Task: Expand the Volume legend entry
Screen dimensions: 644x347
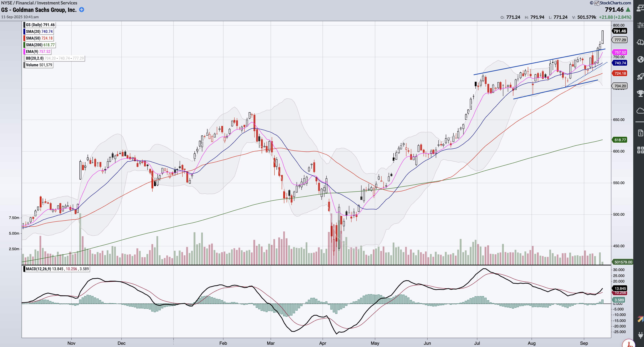Action: coord(39,65)
